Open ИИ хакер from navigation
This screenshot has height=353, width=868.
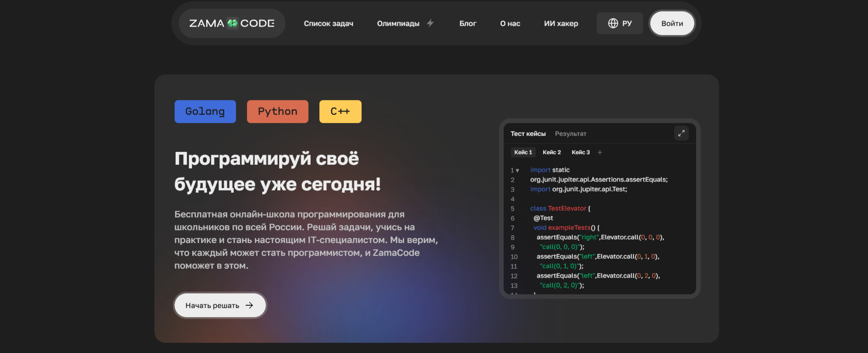tap(560, 23)
